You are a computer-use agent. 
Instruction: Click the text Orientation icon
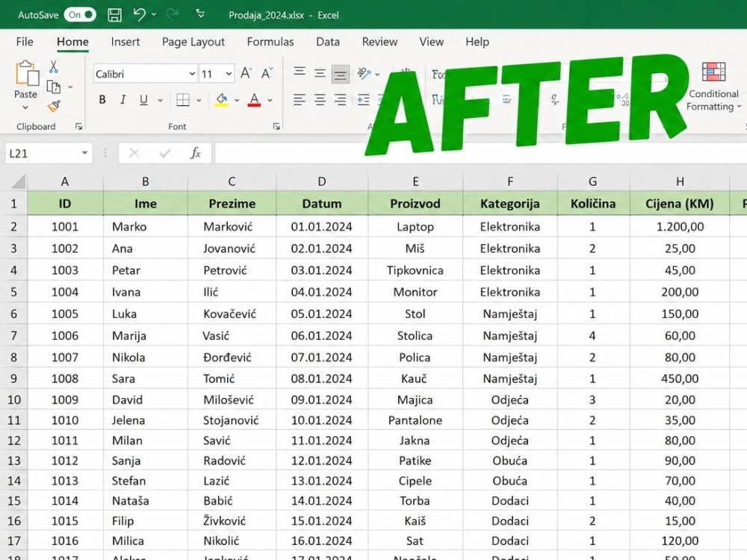click(365, 73)
